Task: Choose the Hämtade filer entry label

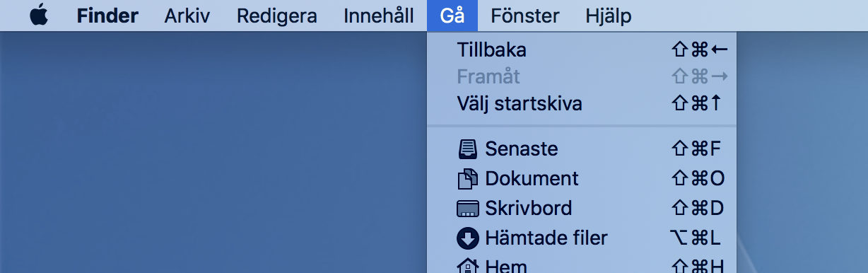Action: click(x=546, y=238)
